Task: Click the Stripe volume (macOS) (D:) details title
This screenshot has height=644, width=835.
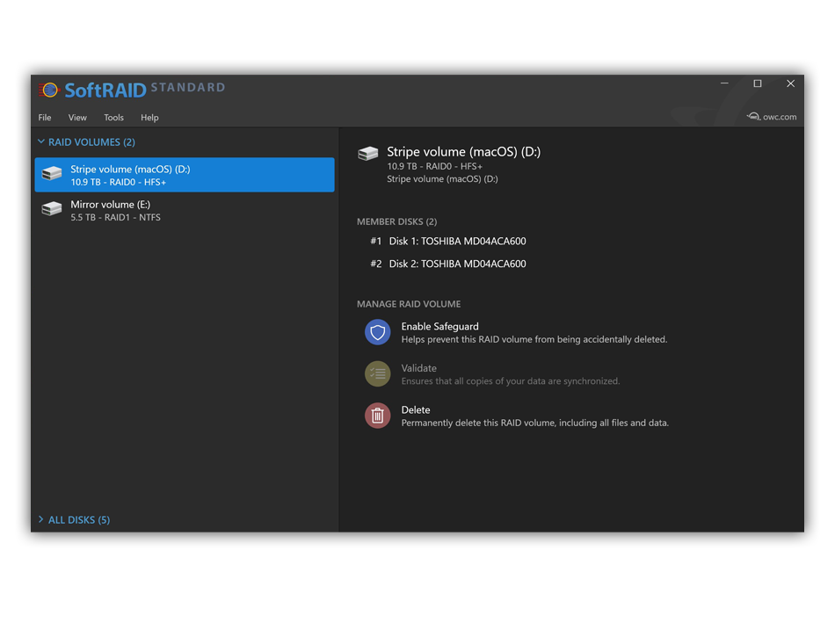Action: (464, 152)
